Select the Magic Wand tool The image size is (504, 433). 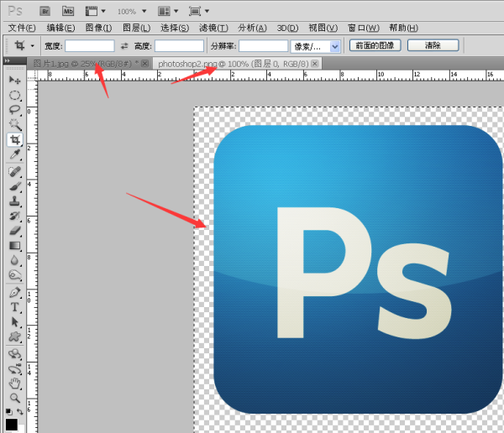pos(14,125)
